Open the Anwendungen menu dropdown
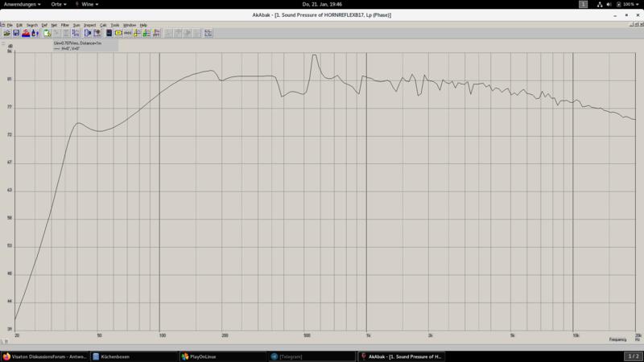The width and height of the screenshot is (644, 362). click(x=23, y=4)
